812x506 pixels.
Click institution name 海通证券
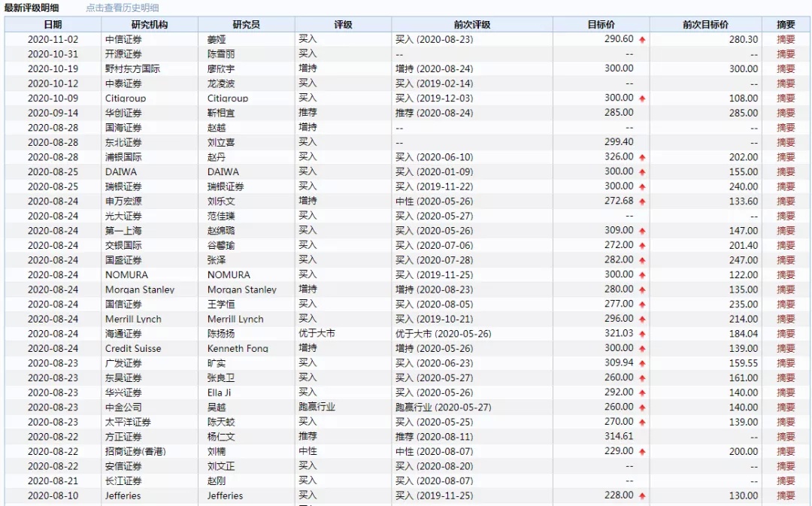(123, 334)
